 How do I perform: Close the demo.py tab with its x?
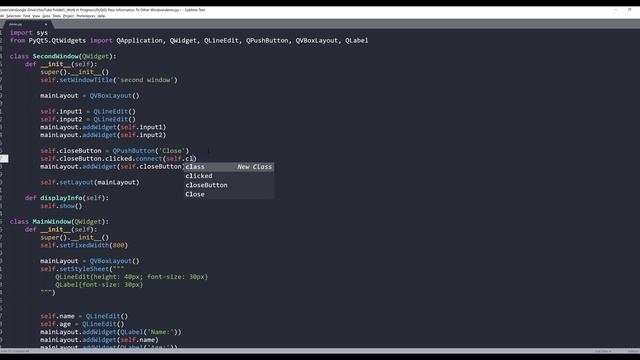pos(46,24)
